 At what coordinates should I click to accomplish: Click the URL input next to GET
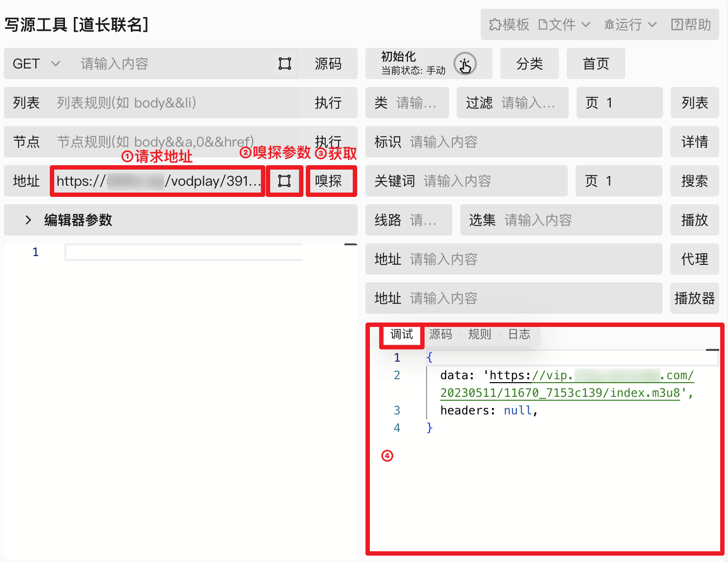pos(173,64)
